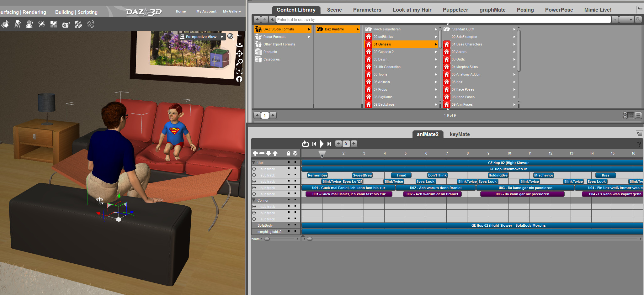Switch to the Scene tab
644x295 pixels.
pos(334,10)
